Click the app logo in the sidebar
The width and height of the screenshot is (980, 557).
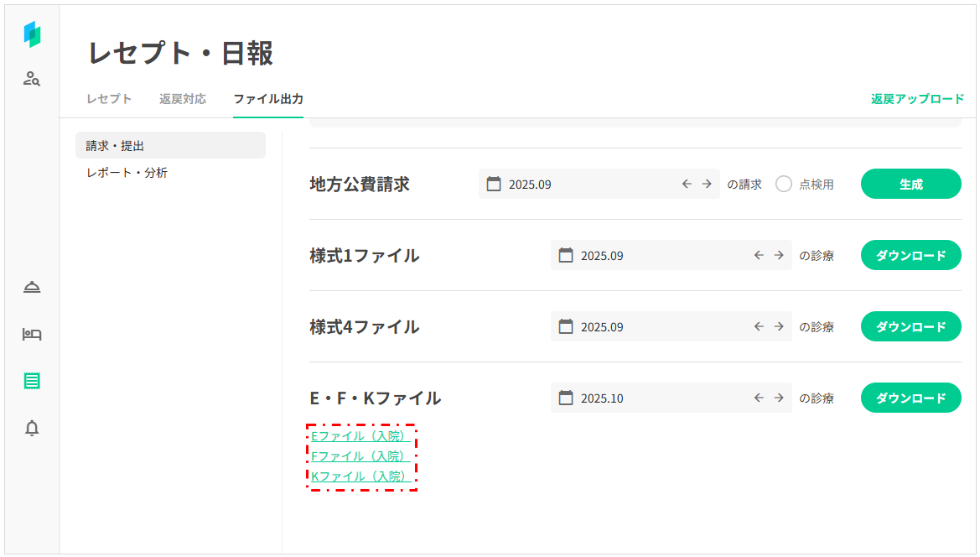tap(32, 34)
